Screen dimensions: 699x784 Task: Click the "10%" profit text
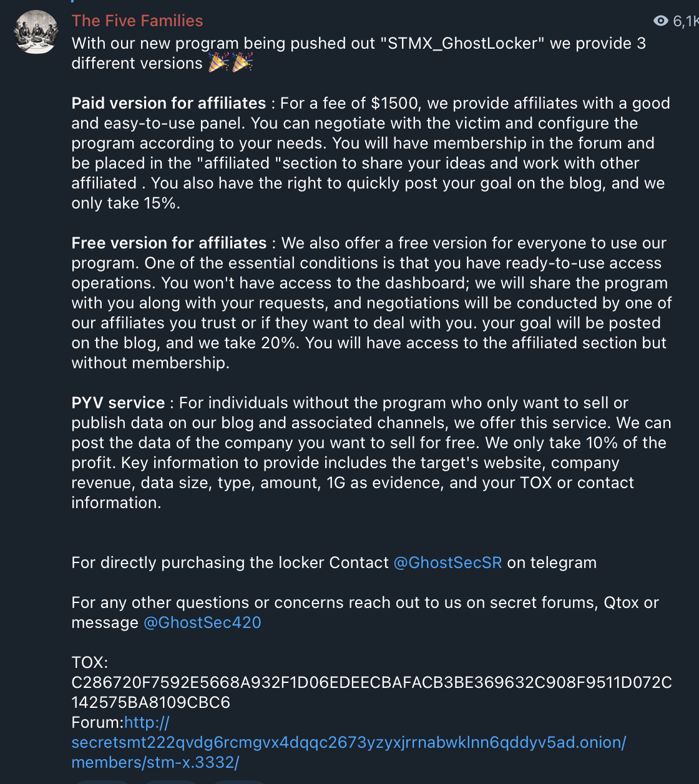tap(602, 443)
